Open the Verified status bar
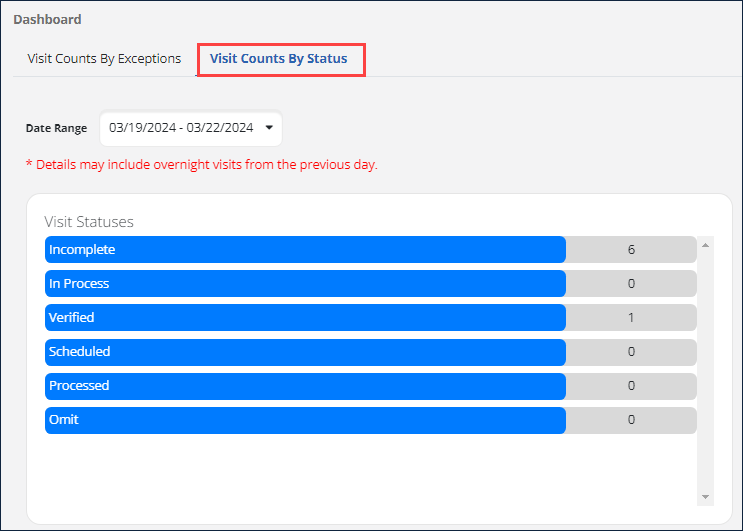 coord(305,318)
